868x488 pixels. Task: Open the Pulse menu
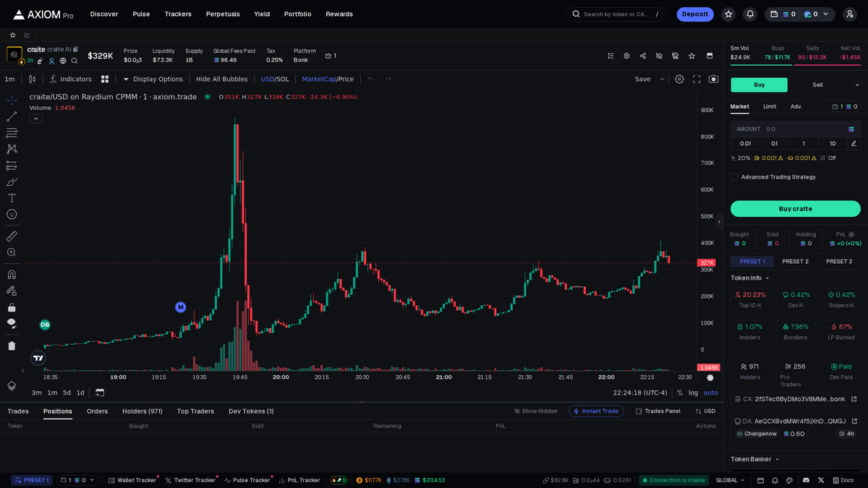point(141,14)
